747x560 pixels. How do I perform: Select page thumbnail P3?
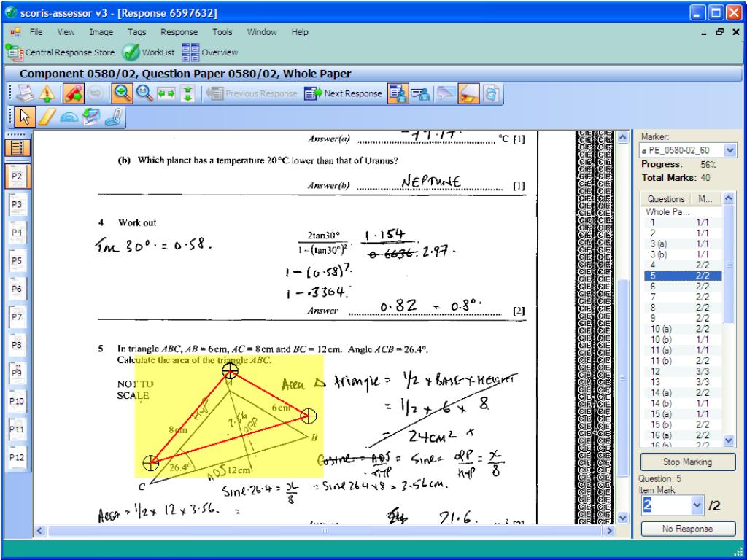[x=18, y=204]
